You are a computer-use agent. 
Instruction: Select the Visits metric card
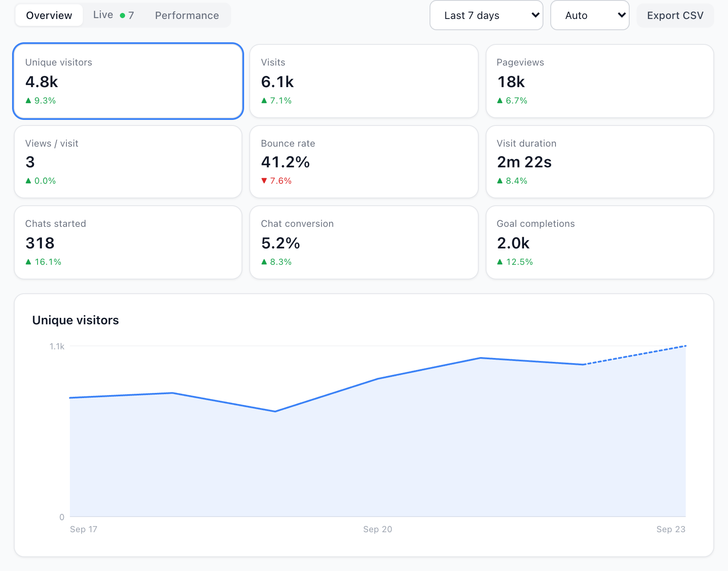pyautogui.click(x=364, y=81)
